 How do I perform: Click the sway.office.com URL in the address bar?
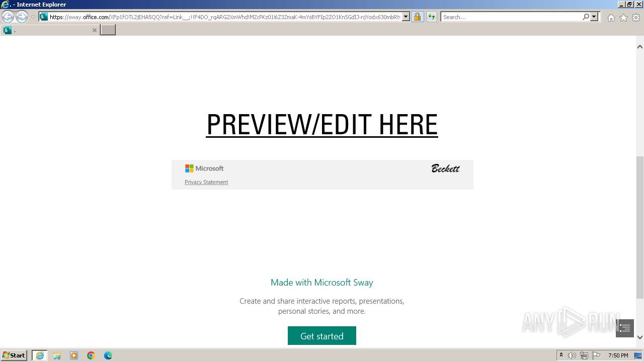[x=225, y=17]
